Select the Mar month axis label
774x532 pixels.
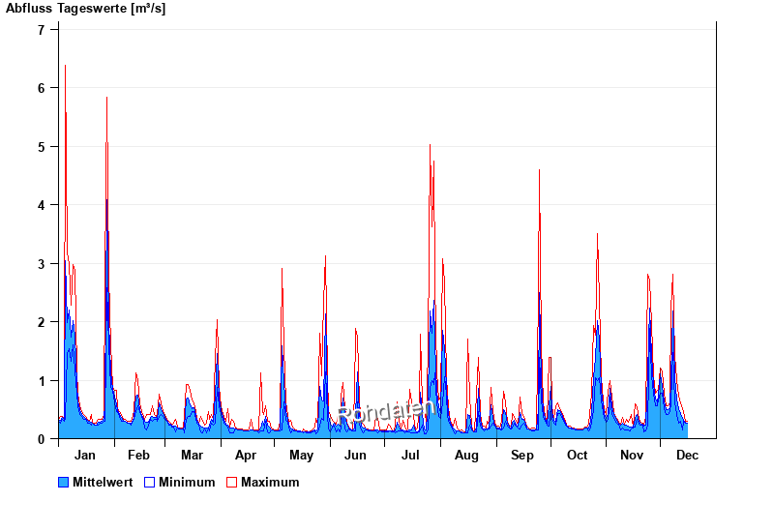click(x=192, y=455)
